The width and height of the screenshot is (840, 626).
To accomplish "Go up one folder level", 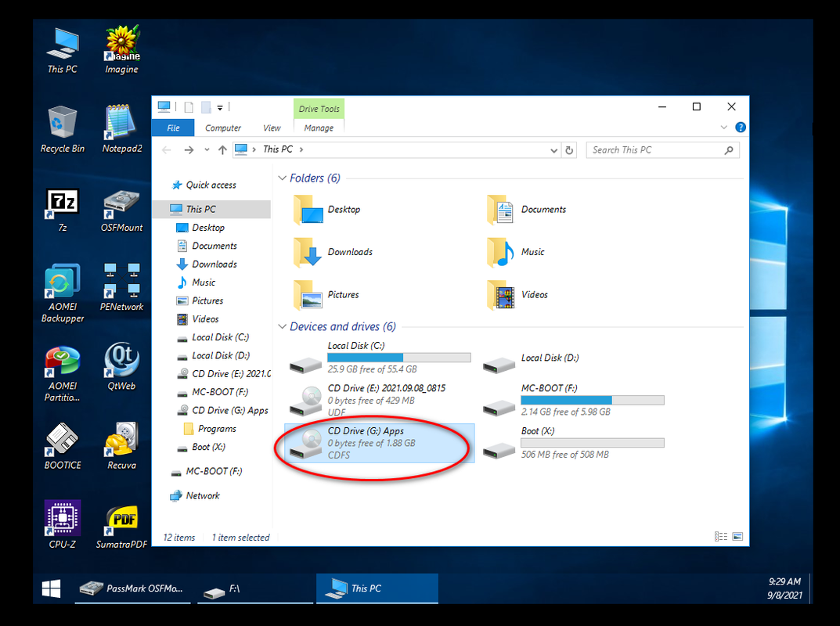I will click(222, 150).
